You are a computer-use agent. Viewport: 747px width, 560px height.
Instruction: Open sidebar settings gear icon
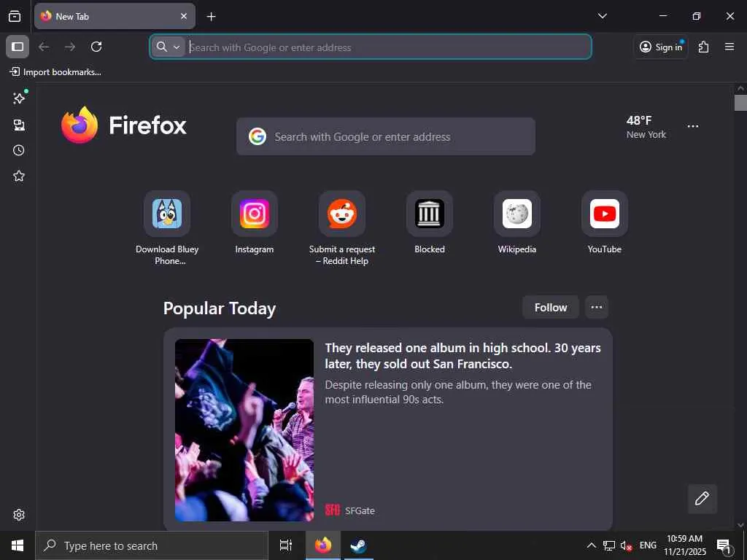click(19, 515)
